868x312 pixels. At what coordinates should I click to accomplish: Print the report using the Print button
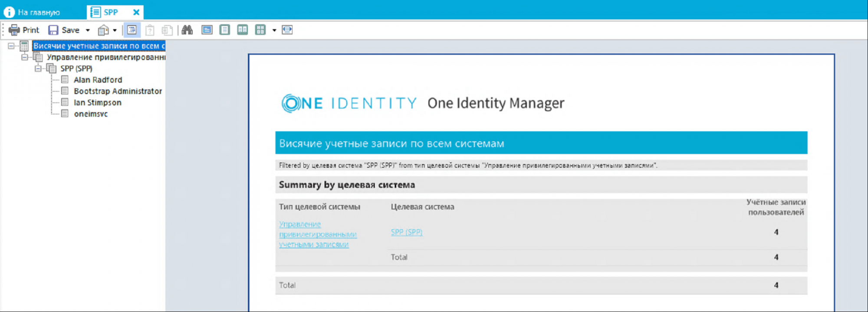tap(24, 30)
